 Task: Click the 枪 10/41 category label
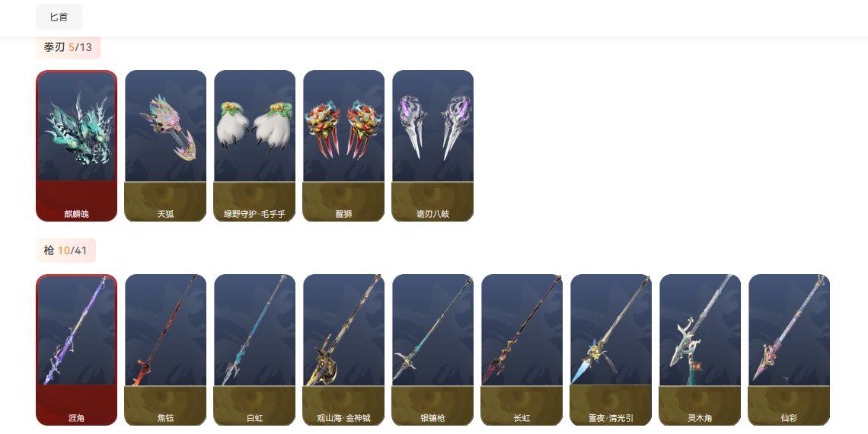click(x=66, y=251)
